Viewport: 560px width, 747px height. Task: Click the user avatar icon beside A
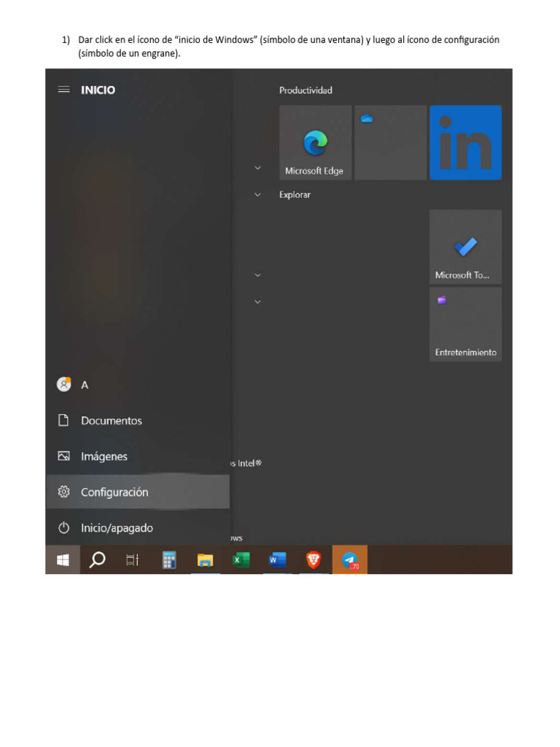[x=64, y=384]
